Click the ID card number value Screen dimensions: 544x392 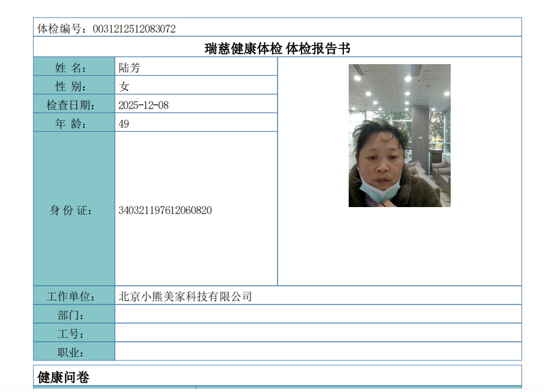coord(165,210)
